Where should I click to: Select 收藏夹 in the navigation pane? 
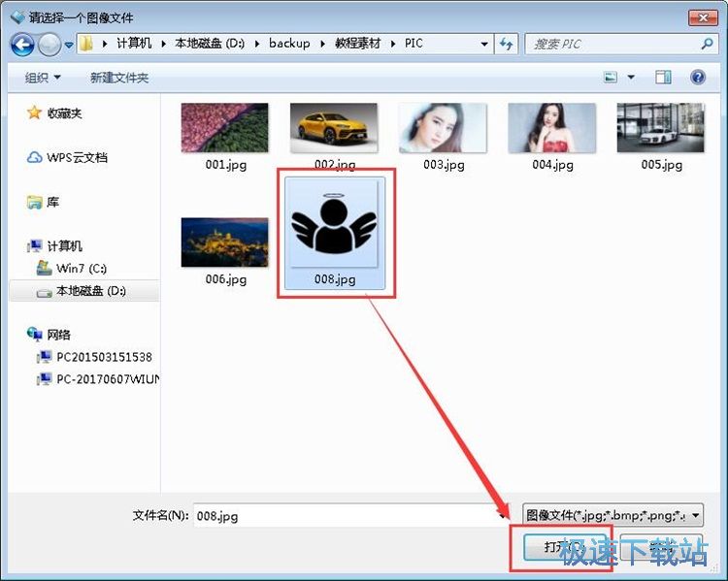pos(64,113)
